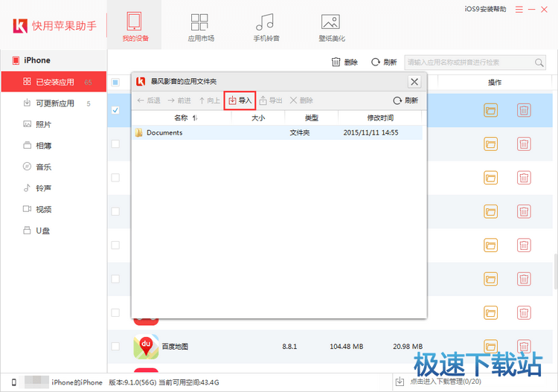Open file folder for second app row
Viewport: 558px width, 392px height.
(490, 144)
